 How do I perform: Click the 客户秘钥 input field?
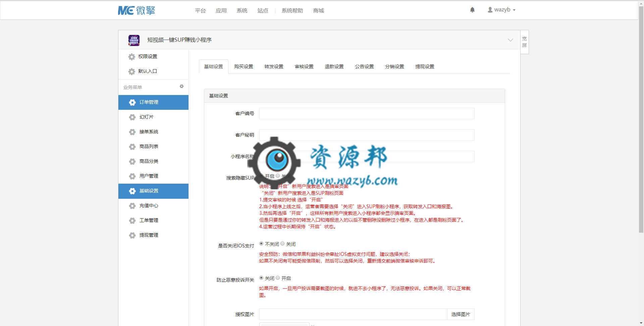coord(367,135)
